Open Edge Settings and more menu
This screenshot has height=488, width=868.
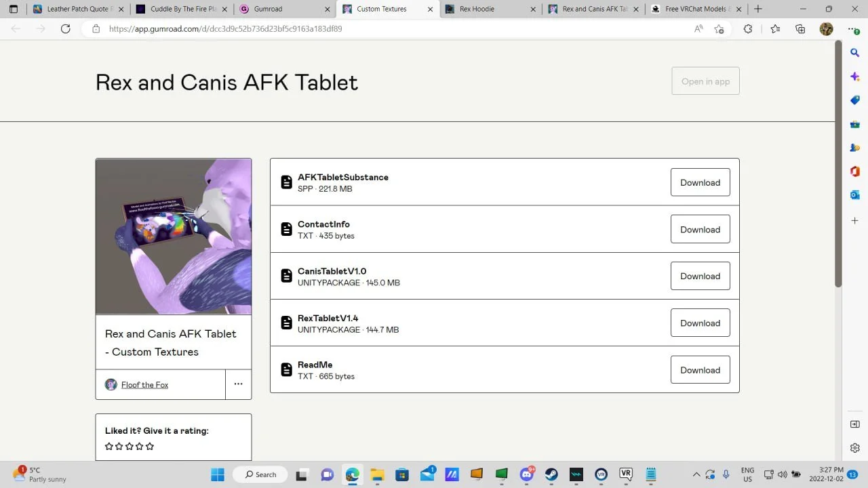[853, 29]
